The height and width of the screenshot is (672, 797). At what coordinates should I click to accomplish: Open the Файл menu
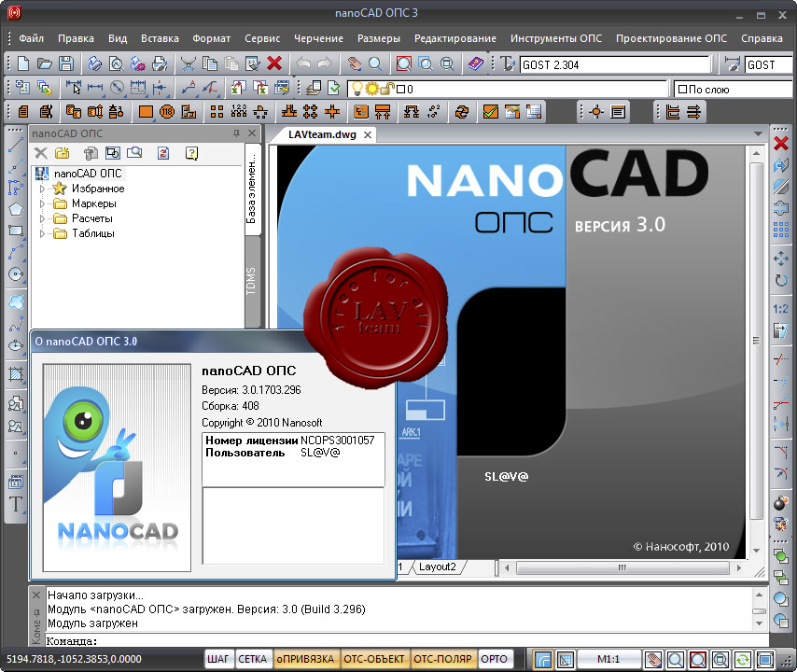click(32, 38)
